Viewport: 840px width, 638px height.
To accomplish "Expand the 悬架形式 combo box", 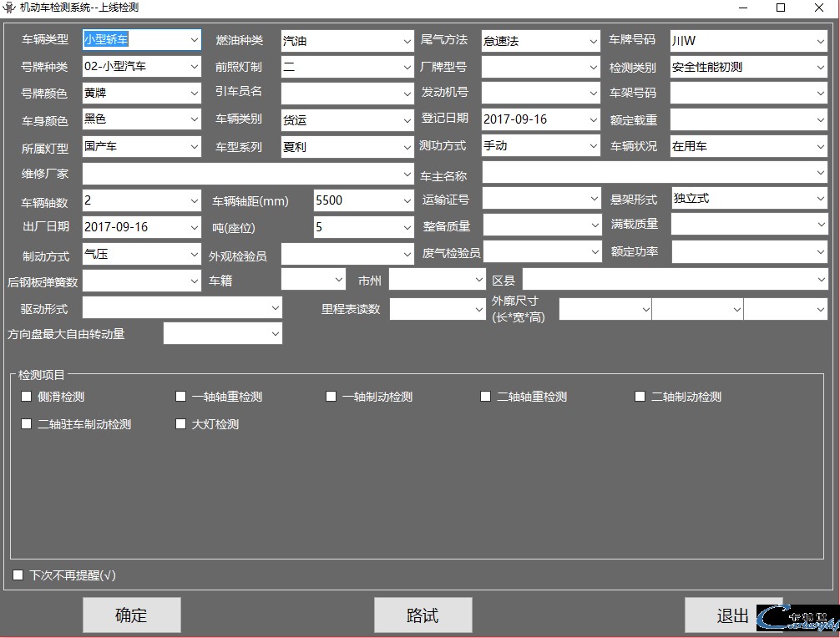I will pos(821,199).
